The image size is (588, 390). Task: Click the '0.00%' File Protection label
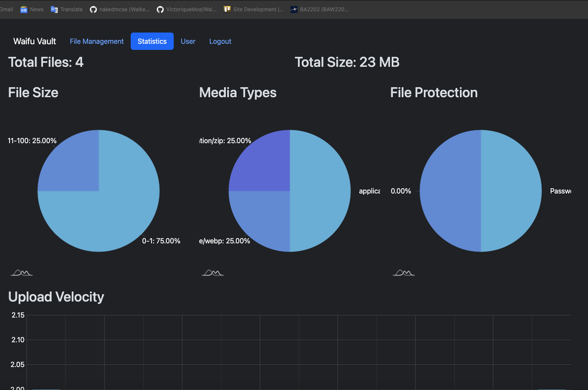(401, 191)
